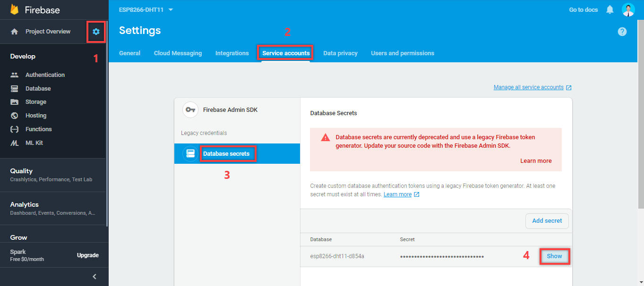Click the Add secret button
The image size is (644, 286).
pos(547,221)
